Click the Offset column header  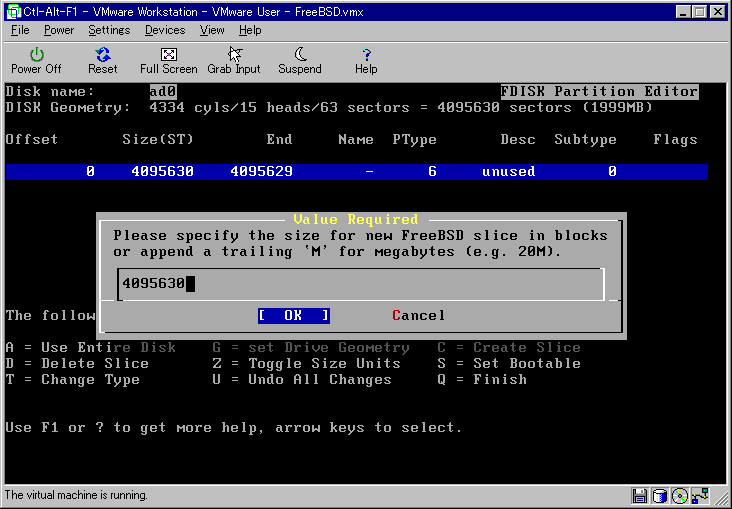point(32,140)
